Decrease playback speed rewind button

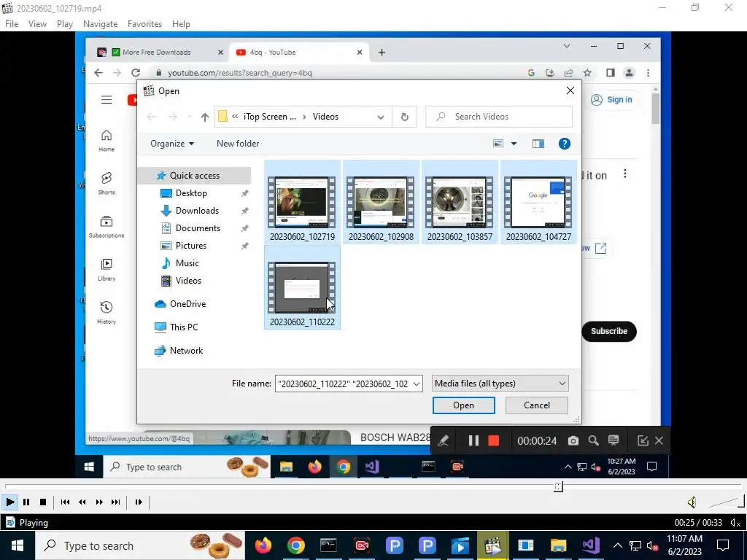click(x=82, y=502)
